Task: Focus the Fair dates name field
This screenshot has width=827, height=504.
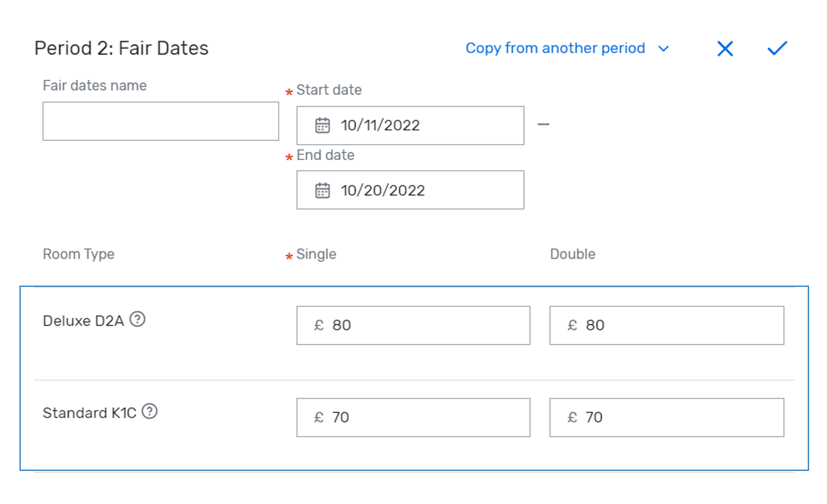Action: (161, 121)
